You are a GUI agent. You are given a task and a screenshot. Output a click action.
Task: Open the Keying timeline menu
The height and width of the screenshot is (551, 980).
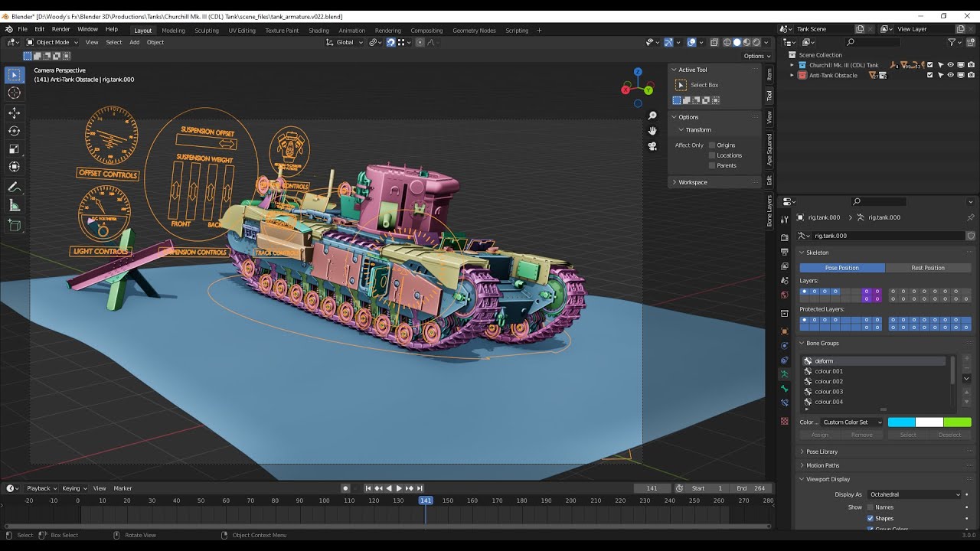tap(73, 488)
